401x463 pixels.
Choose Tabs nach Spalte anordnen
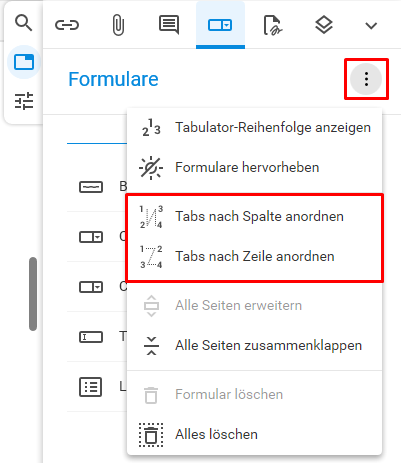click(x=255, y=216)
